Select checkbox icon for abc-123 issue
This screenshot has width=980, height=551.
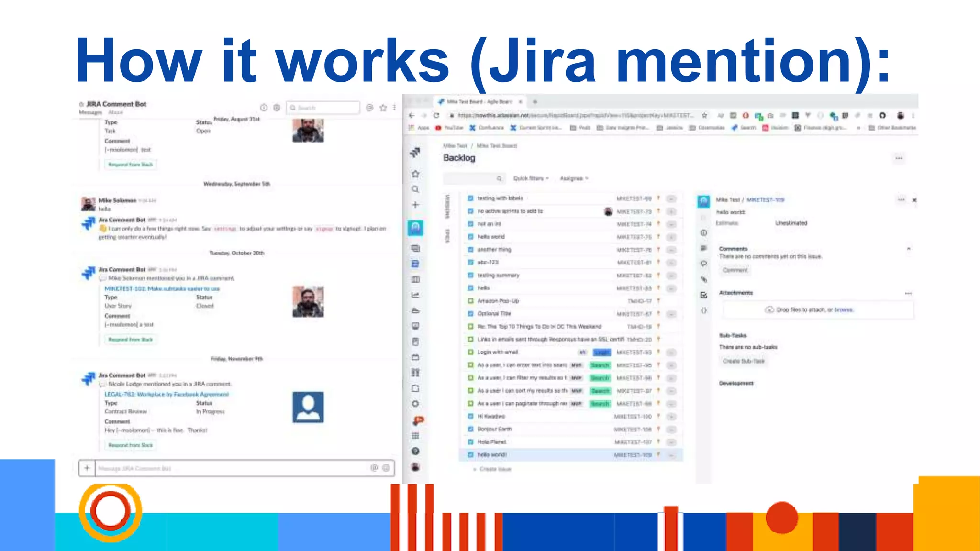coord(470,263)
